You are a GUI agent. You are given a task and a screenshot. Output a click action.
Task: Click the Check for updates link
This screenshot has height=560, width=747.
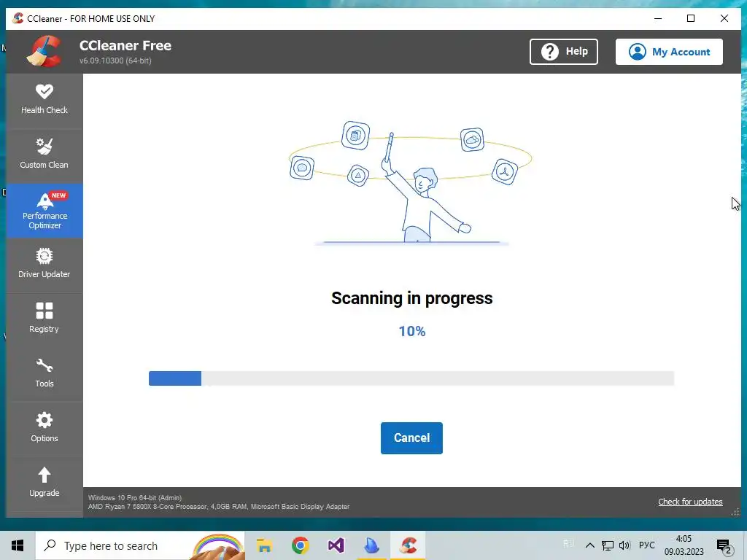tap(690, 502)
